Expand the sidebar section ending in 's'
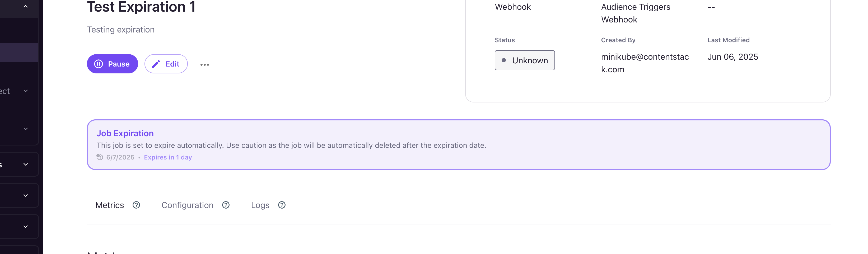Viewport: 868px width, 254px height. point(26,164)
